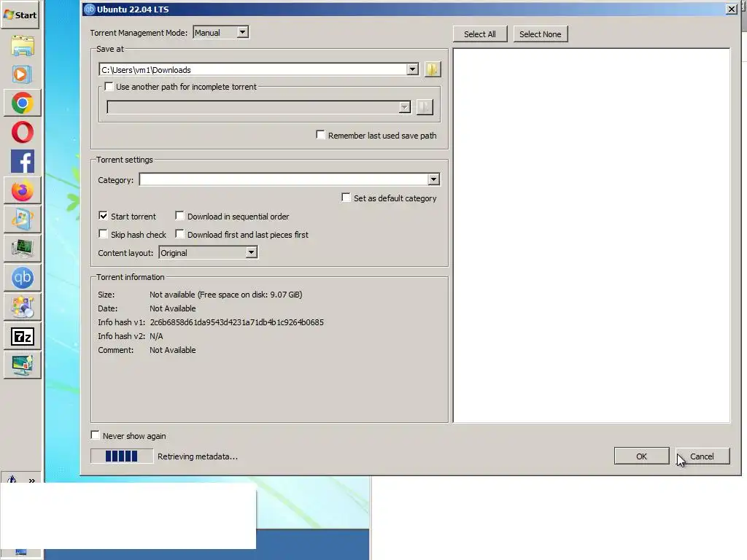Click the Free space on disk text
The width and height of the screenshot is (747, 560).
point(249,295)
